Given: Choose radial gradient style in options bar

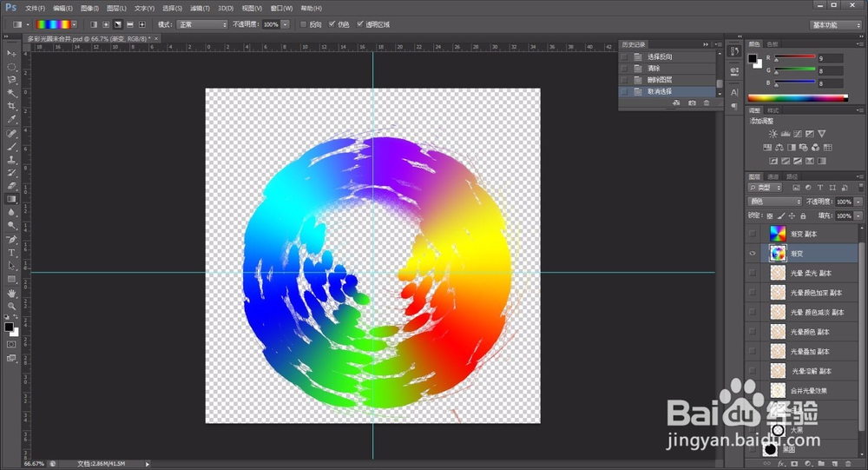Looking at the screenshot, I should (106, 24).
